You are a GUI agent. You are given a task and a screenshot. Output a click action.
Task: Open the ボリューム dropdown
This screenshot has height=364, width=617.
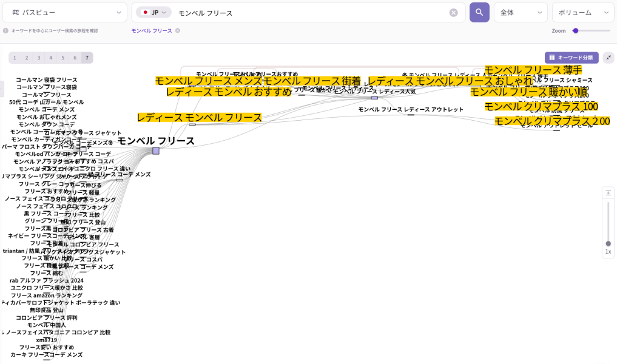pyautogui.click(x=583, y=13)
